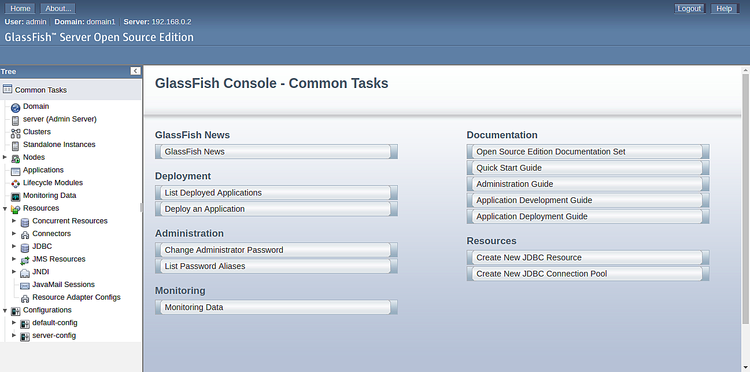Open the Application Development Guide

(x=588, y=200)
